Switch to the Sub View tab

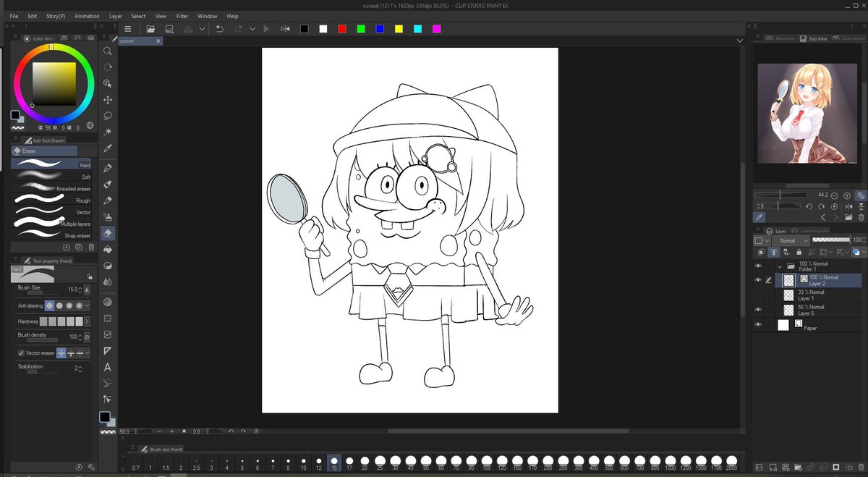(x=814, y=38)
